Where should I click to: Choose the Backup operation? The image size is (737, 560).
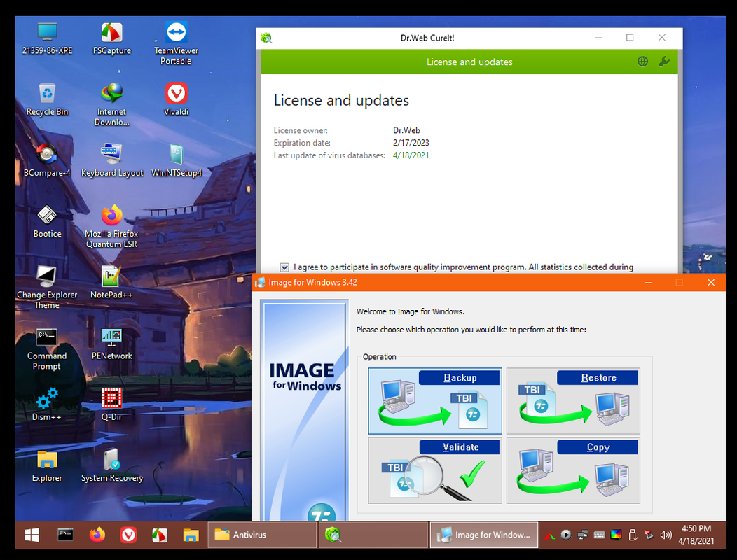click(x=435, y=400)
